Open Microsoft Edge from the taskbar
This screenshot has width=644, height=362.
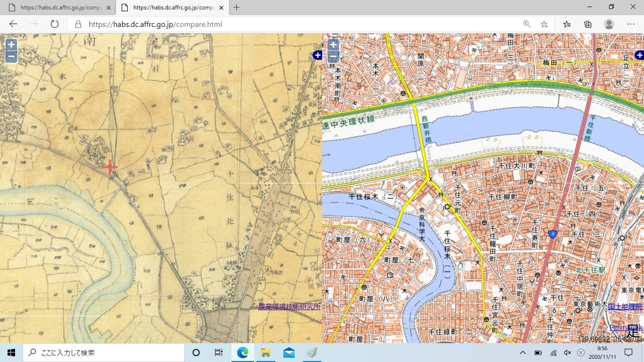coord(243,352)
